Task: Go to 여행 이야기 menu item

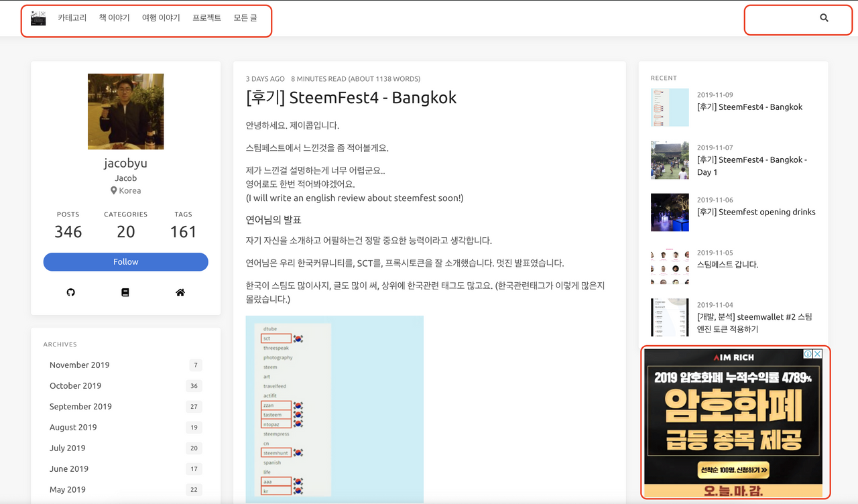Action: (161, 18)
